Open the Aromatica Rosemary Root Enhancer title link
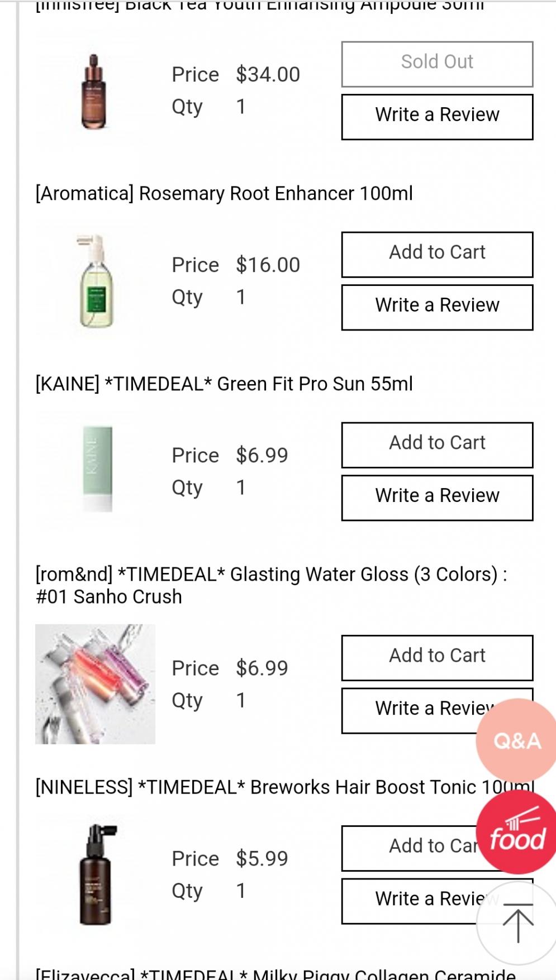Screen dimensions: 556x980 224,193
